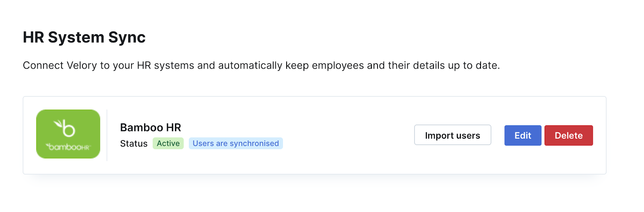Click the word 'Sync' in the heading
Image resolution: width=644 pixels, height=212 pixels.
pyautogui.click(x=127, y=37)
